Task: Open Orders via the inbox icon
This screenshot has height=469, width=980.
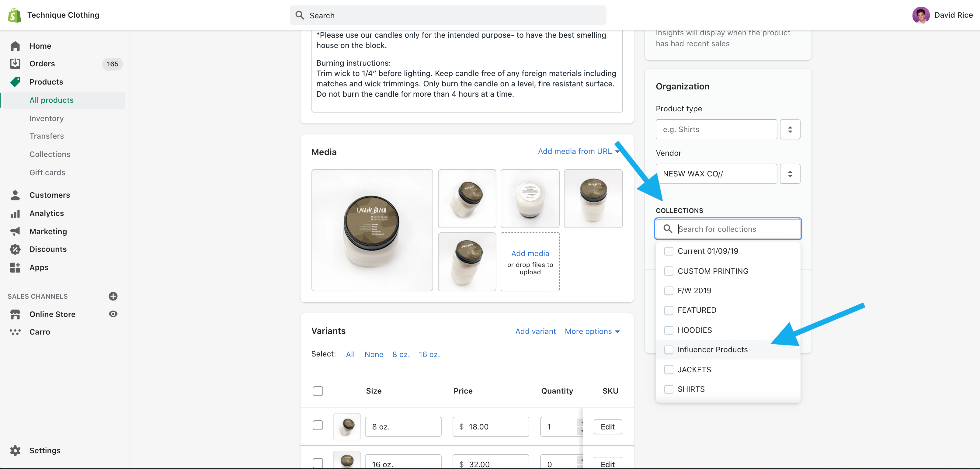Action: click(15, 64)
